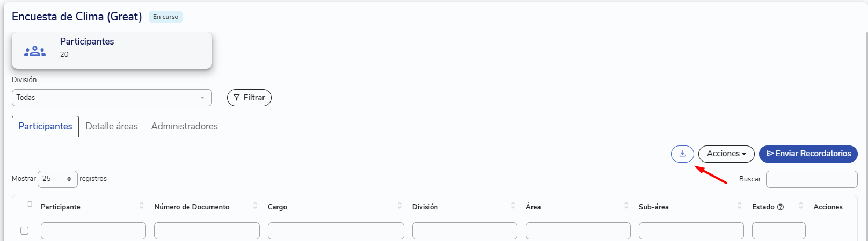The image size is (868, 241).
Task: Sort by Cargo column arrows
Action: pos(399,206)
